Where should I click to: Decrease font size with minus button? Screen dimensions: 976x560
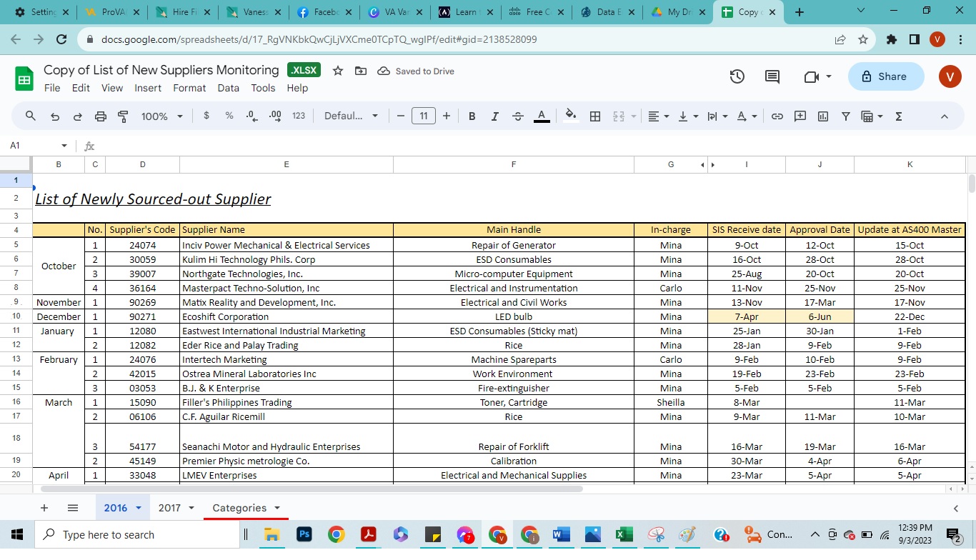pos(400,116)
